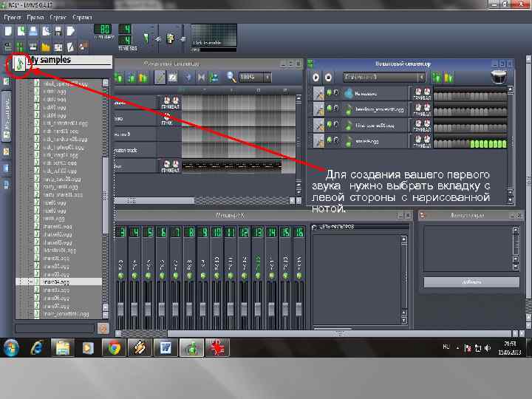The width and height of the screenshot is (532, 399).
Task: Show the controller rack via toolbar icon
Action: point(83,47)
